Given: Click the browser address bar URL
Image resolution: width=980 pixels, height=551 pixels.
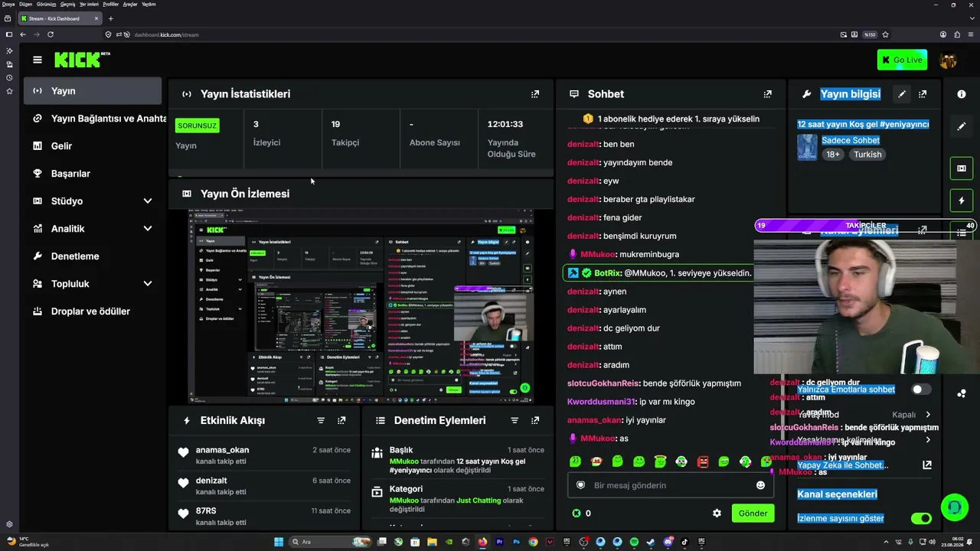Looking at the screenshot, I should click(166, 34).
